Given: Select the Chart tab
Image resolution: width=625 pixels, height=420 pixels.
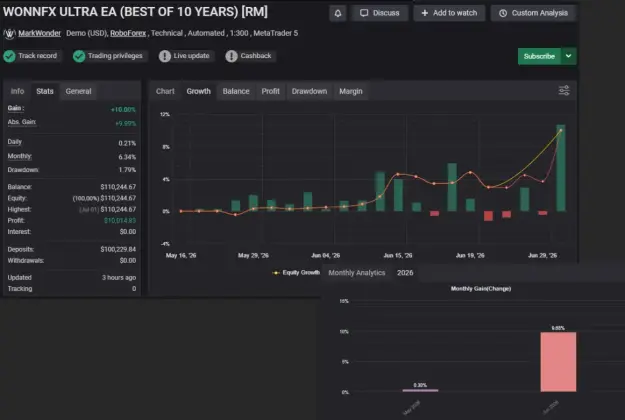Looking at the screenshot, I should (165, 91).
